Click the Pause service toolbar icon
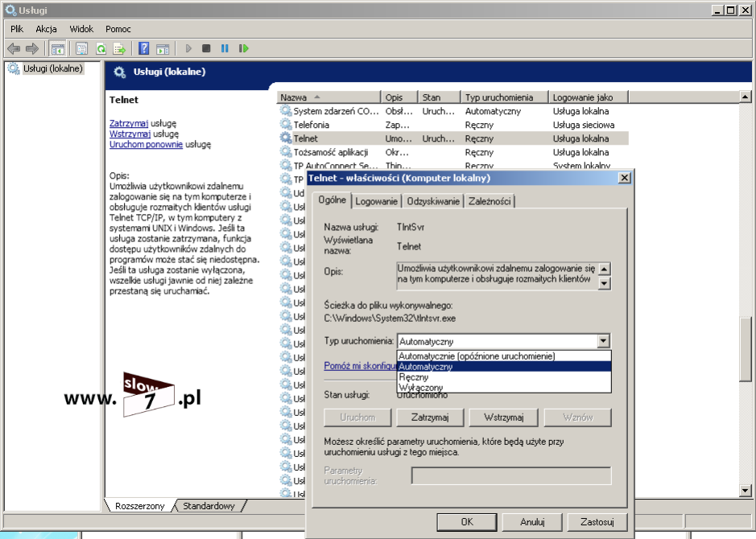The width and height of the screenshot is (756, 539). click(225, 48)
